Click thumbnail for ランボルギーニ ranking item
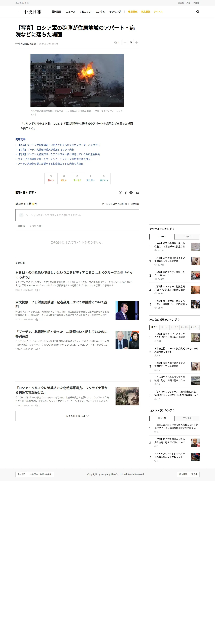 click(195, 276)
